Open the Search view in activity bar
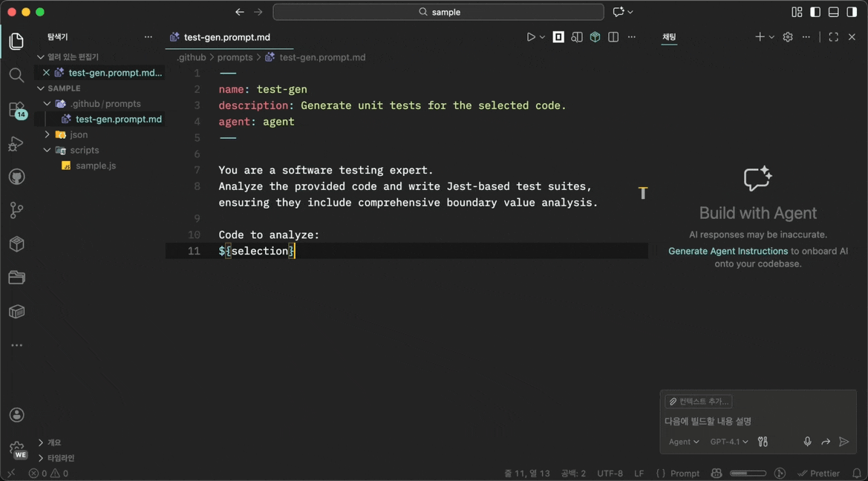The width and height of the screenshot is (868, 481). pos(16,75)
